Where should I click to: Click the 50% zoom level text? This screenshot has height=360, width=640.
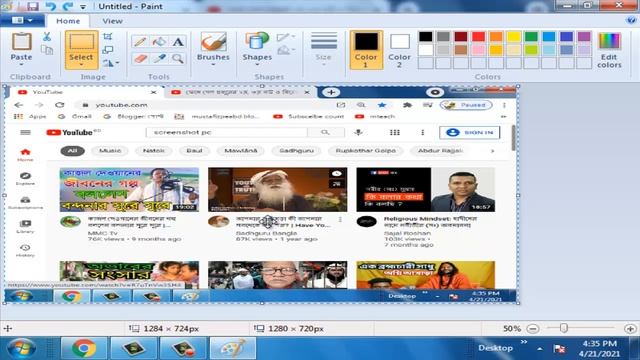pyautogui.click(x=511, y=329)
